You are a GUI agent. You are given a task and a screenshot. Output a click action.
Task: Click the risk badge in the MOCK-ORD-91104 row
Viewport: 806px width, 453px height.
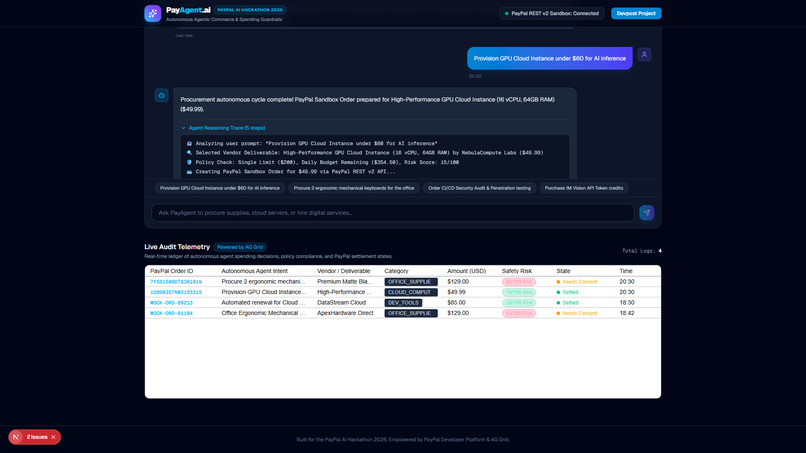[x=519, y=313]
